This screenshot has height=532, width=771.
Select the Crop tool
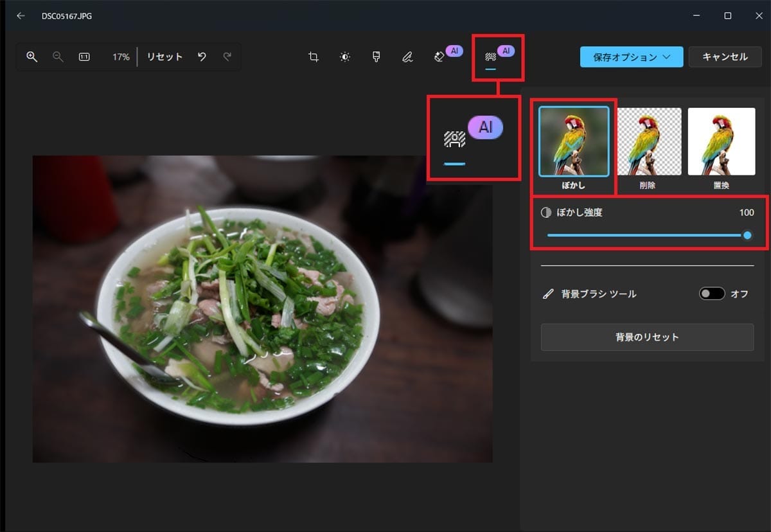(x=313, y=57)
